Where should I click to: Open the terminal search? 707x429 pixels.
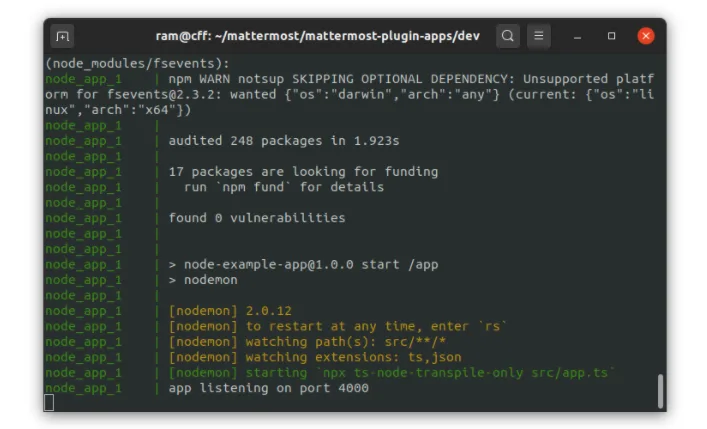click(508, 36)
